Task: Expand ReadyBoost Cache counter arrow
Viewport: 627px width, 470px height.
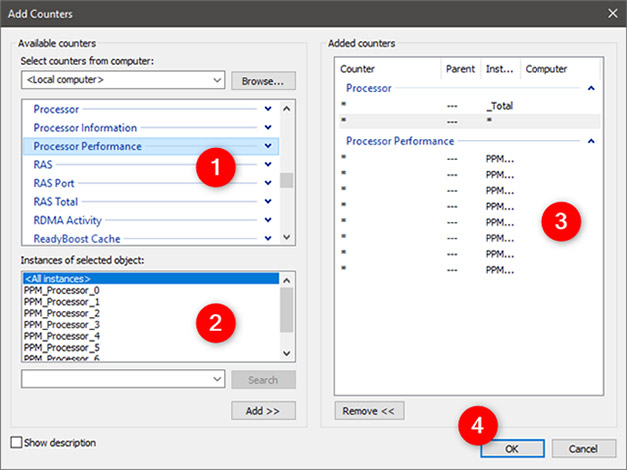Action: (x=267, y=238)
